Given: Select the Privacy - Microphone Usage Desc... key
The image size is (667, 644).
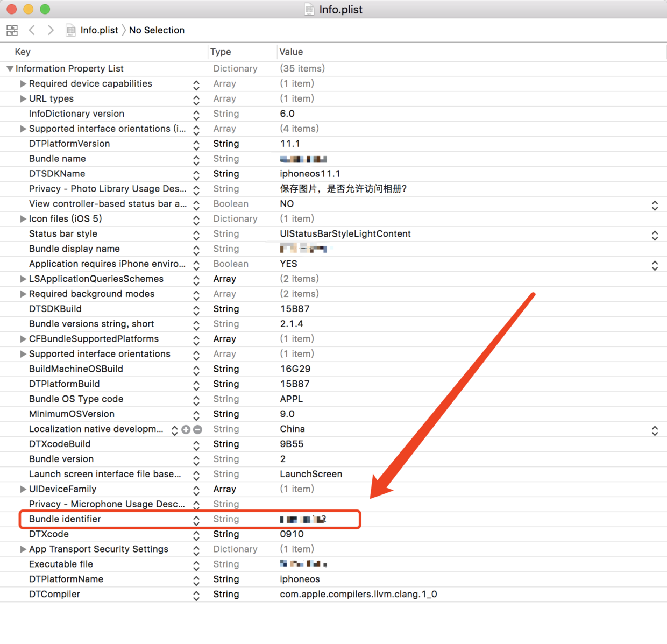Looking at the screenshot, I should point(107,504).
